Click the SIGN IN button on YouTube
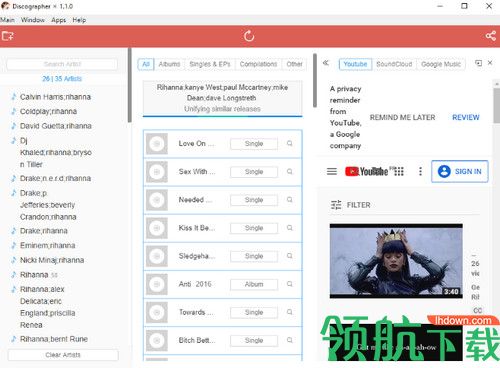500x368 pixels. [460, 171]
